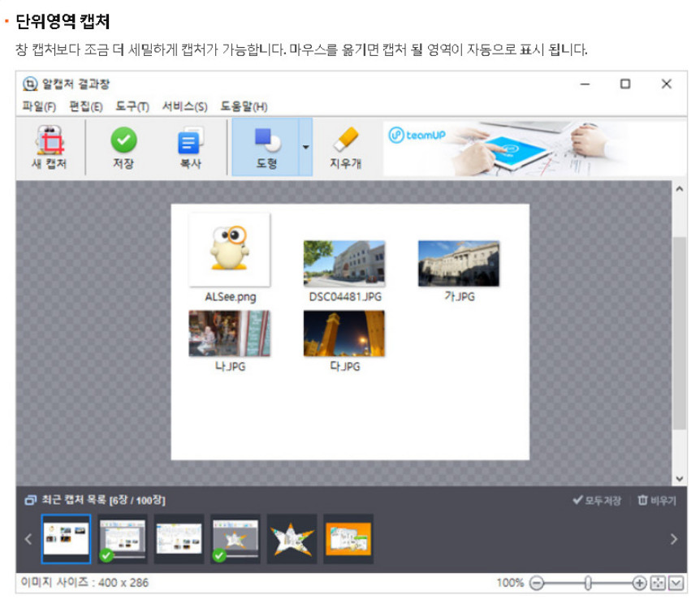Close the 알캡처 결과창 window
The width and height of the screenshot is (700, 608).
[x=667, y=84]
